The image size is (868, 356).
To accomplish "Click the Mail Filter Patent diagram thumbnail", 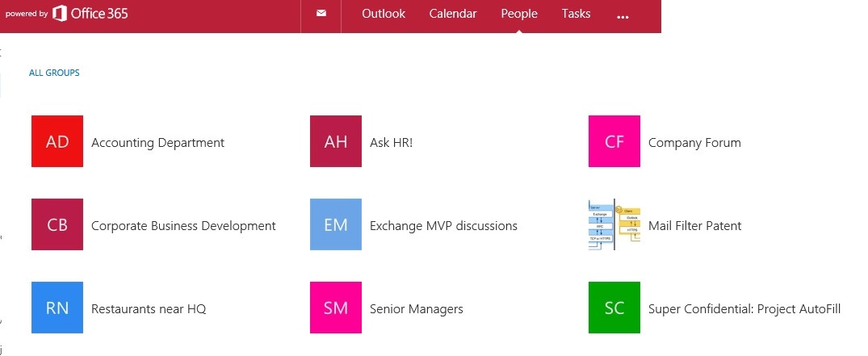I will 614,224.
